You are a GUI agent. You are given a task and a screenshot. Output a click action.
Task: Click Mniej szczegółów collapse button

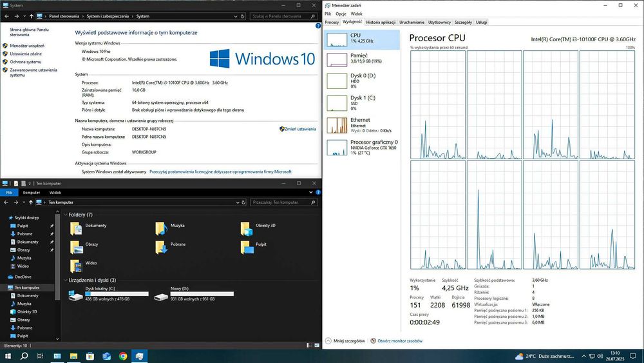(x=345, y=341)
